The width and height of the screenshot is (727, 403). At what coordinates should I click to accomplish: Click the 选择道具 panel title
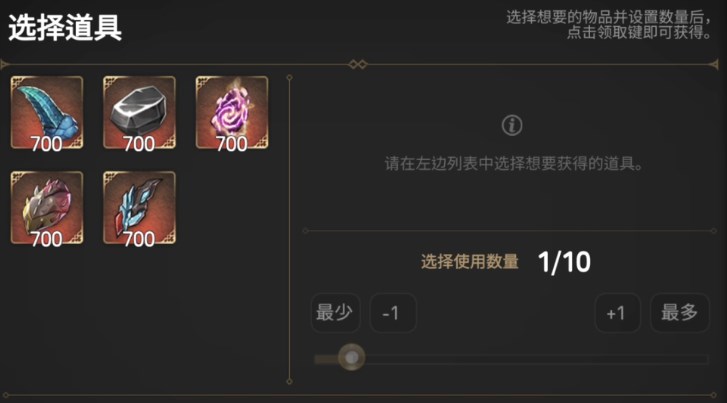pyautogui.click(x=65, y=28)
